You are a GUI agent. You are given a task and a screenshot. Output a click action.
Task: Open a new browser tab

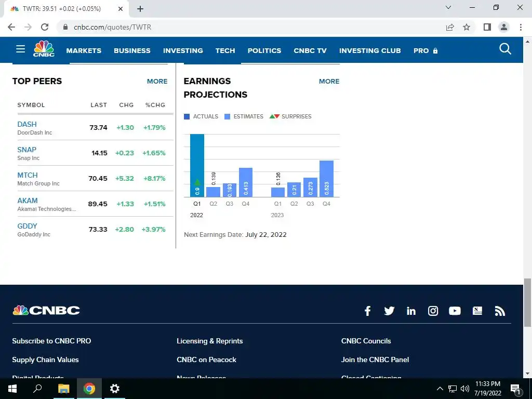point(140,9)
